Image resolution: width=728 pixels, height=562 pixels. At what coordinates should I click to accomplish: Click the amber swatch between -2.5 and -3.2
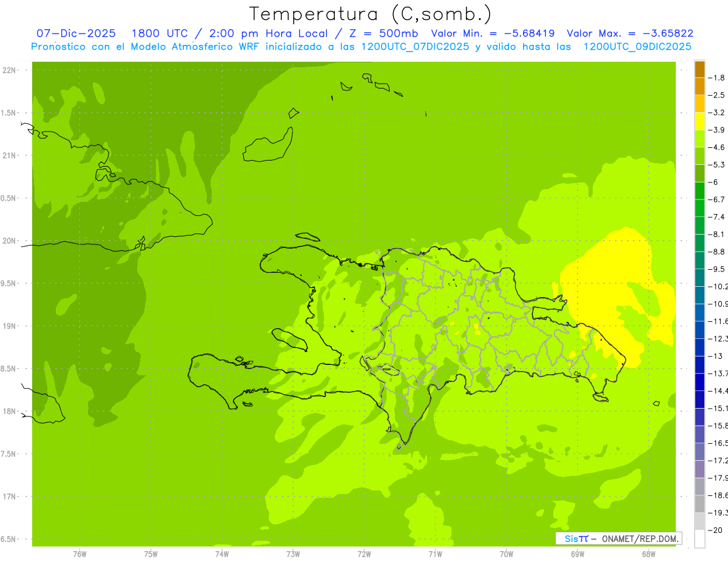pos(699,104)
